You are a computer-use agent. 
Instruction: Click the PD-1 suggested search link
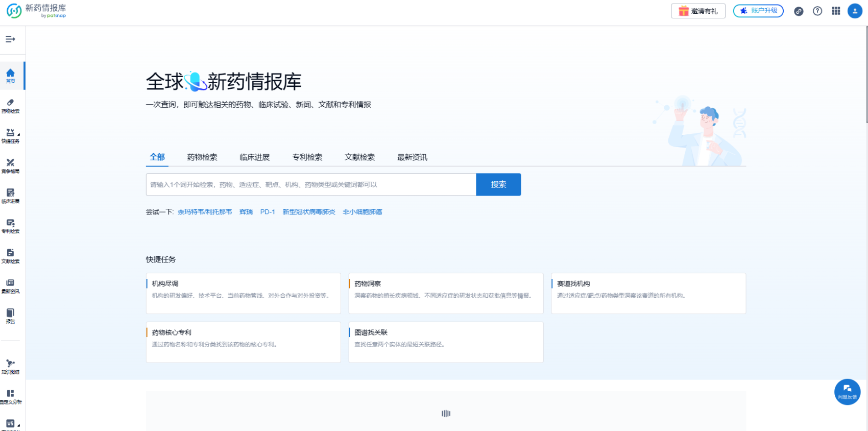tap(268, 212)
